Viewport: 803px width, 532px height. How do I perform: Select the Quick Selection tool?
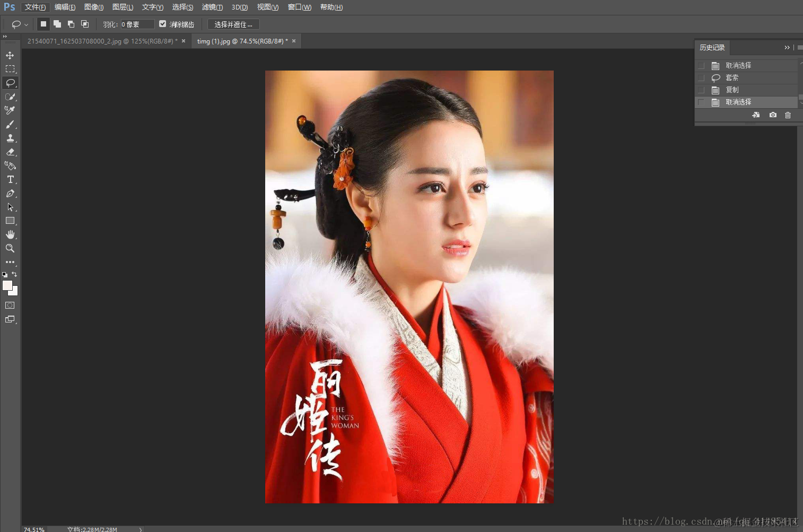pyautogui.click(x=10, y=97)
